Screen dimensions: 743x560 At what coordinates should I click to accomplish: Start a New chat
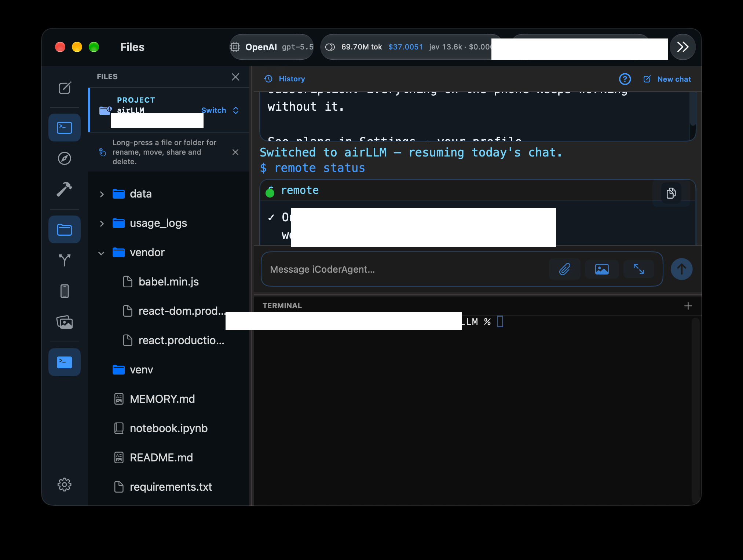(x=667, y=79)
